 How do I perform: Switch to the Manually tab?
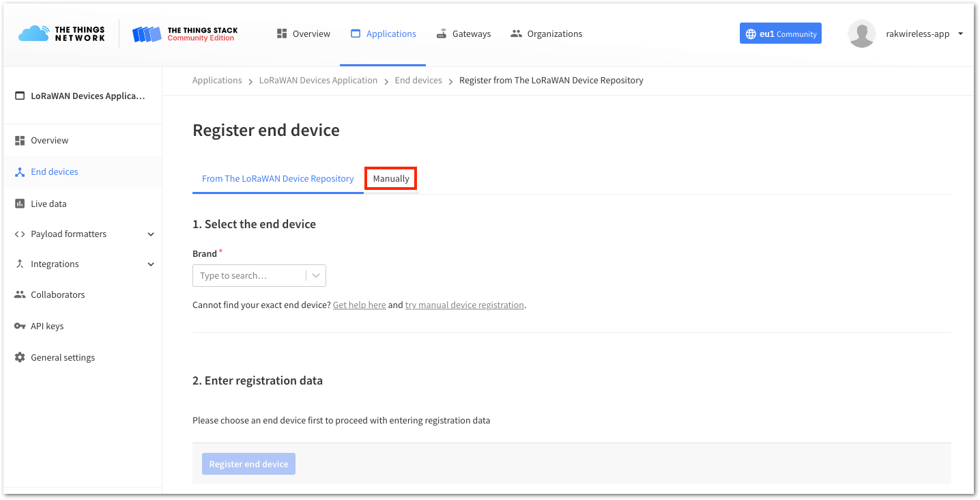[x=391, y=179]
